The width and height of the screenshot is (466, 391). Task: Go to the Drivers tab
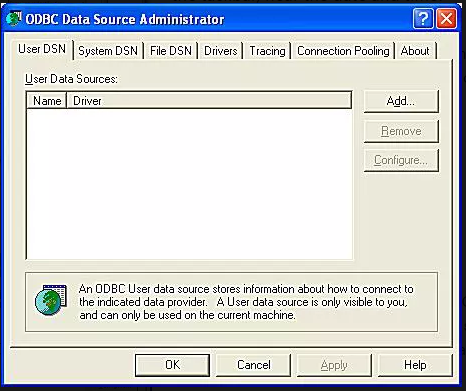point(220,51)
